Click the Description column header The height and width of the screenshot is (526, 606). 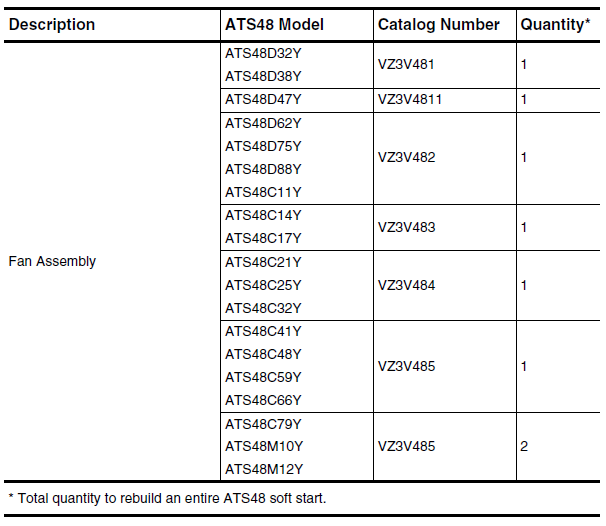(52, 25)
